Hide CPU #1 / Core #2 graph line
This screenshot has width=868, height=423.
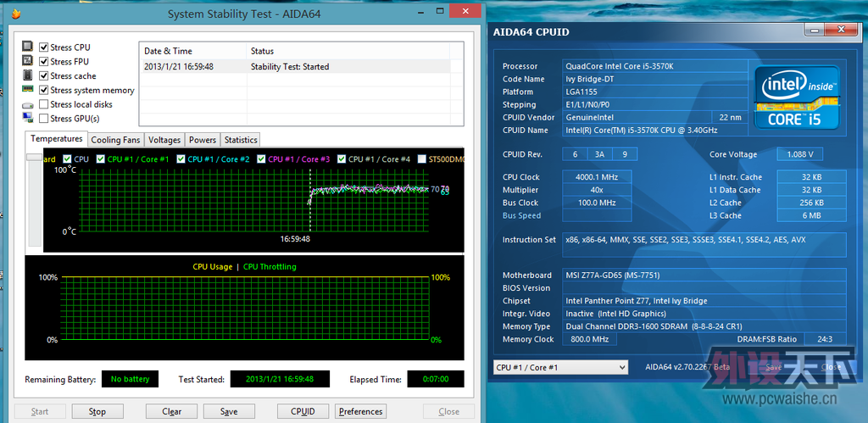pyautogui.click(x=181, y=159)
